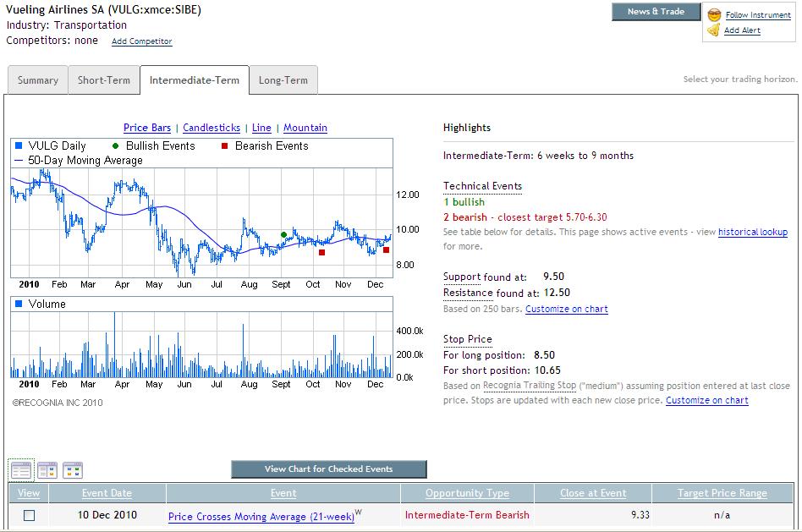Switch chart style to Candlesticks
This screenshot has height=532, width=802.
(211, 128)
